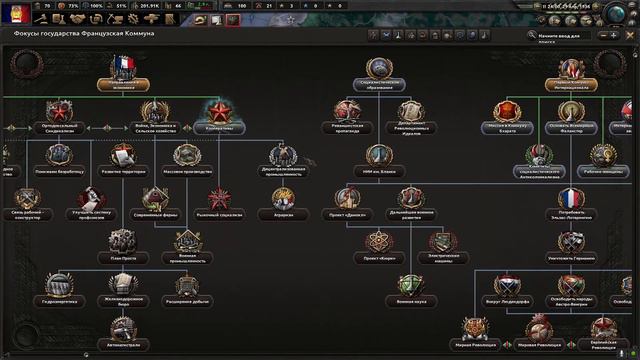This screenshot has width=640, height=360.
Task: Click the French Commune flag in top-left
Action: 16,13
